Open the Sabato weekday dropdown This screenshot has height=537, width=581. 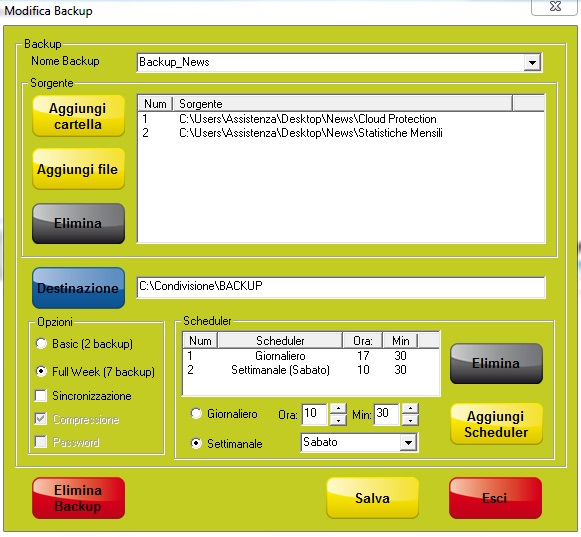408,442
